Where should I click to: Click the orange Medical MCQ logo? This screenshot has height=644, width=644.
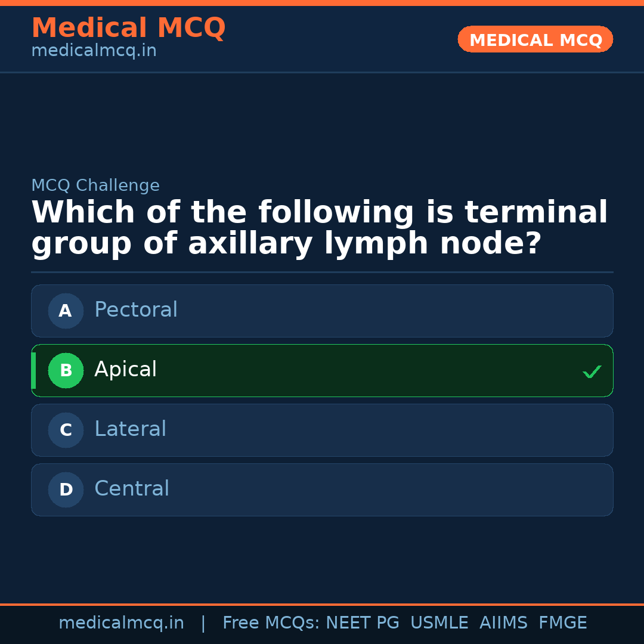(x=128, y=28)
